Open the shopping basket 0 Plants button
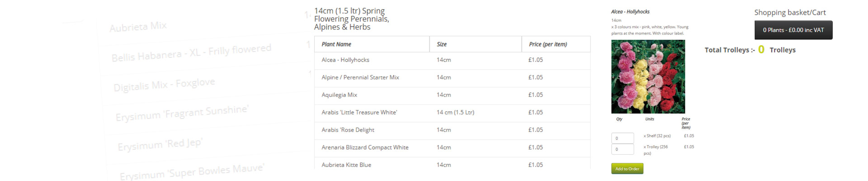This screenshot has height=181, width=868. click(x=793, y=30)
